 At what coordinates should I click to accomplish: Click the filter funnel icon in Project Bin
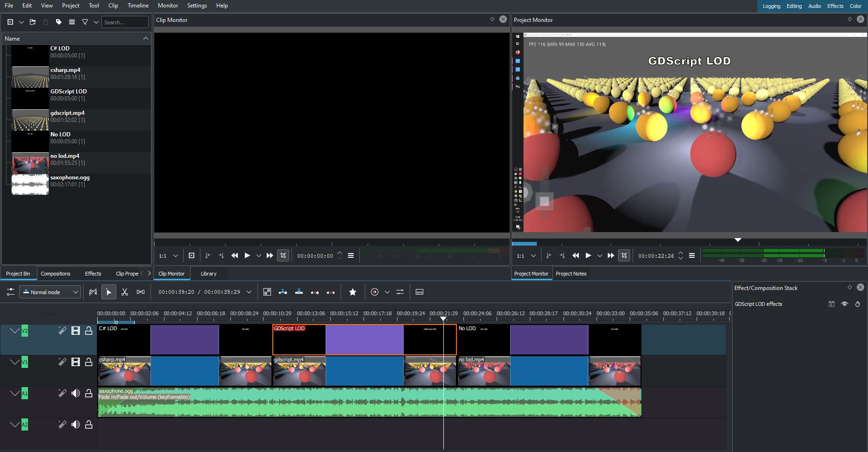[85, 22]
